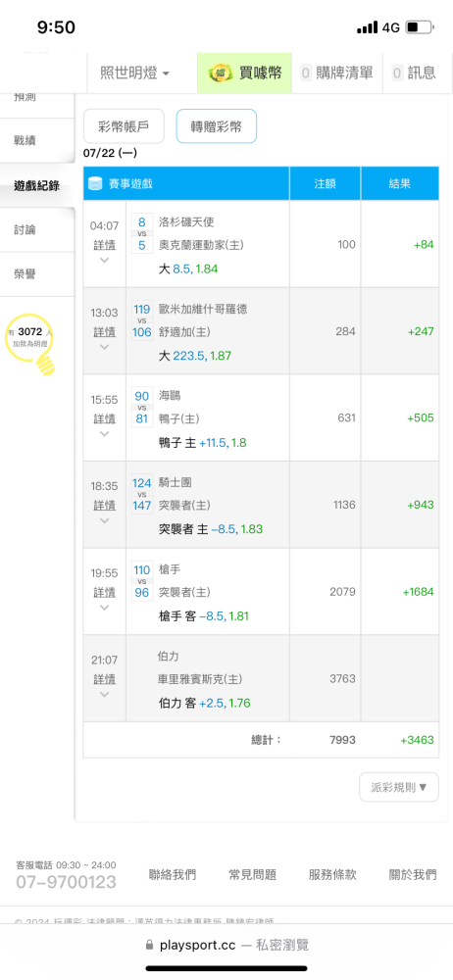
Task: Open the 照世明燈 user dropdown
Action: pyautogui.click(x=135, y=73)
